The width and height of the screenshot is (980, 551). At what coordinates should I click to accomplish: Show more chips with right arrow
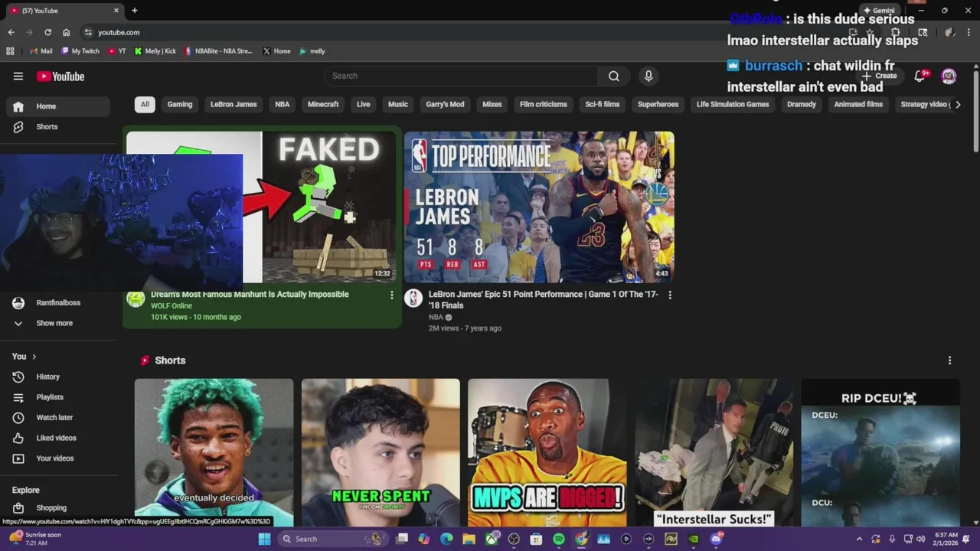958,104
